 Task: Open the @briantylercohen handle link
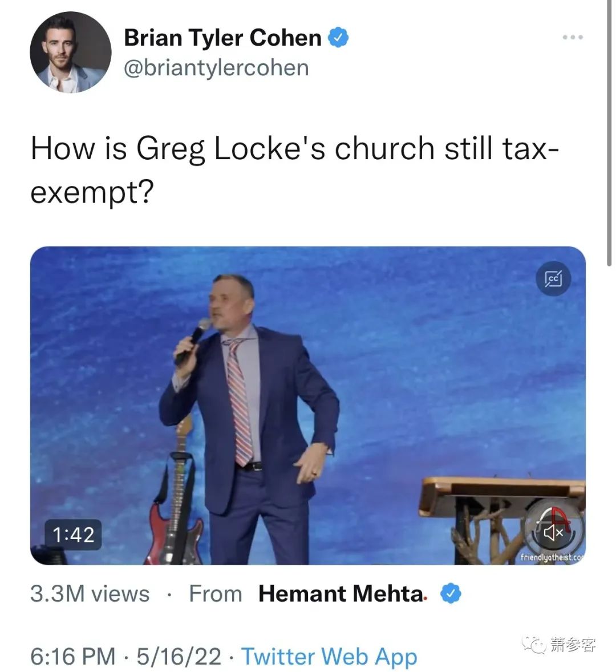click(216, 68)
